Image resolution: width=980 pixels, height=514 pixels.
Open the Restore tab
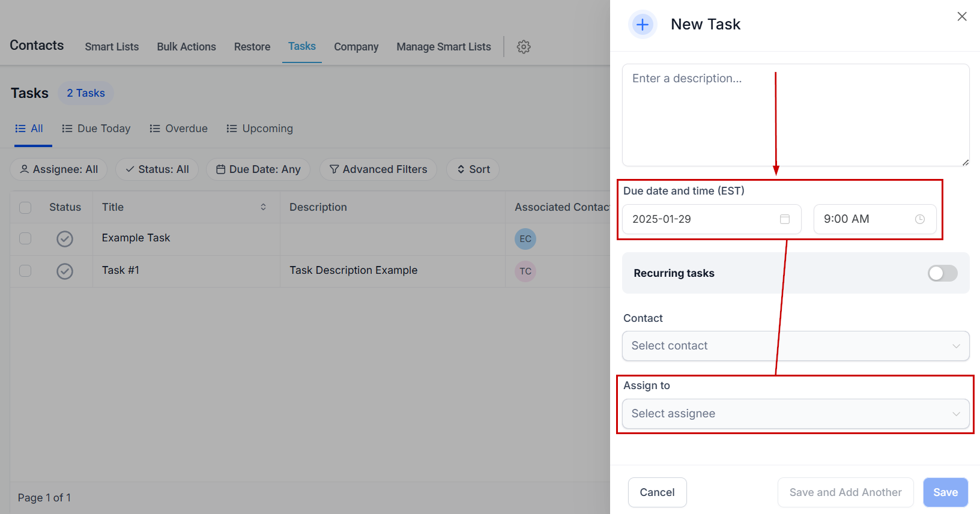(252, 47)
